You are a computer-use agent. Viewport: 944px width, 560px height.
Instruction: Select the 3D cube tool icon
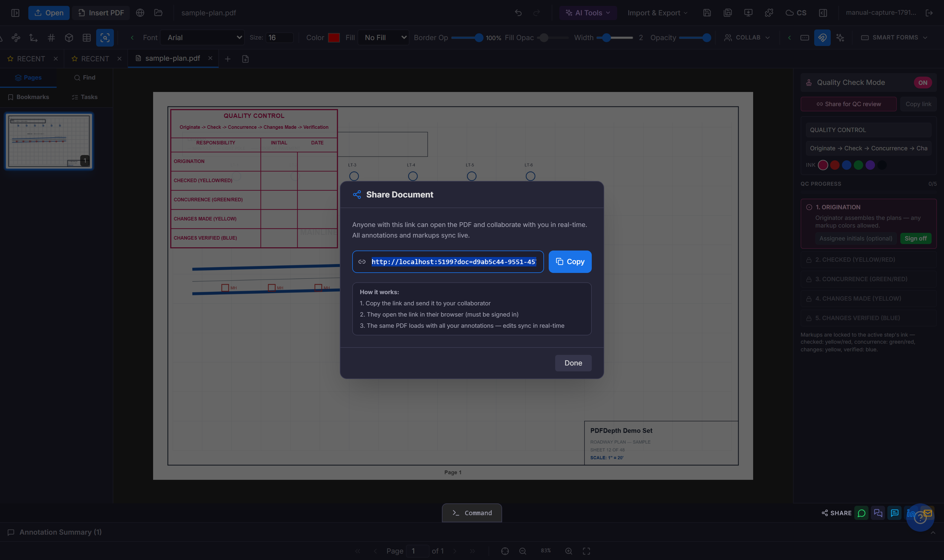coord(69,38)
